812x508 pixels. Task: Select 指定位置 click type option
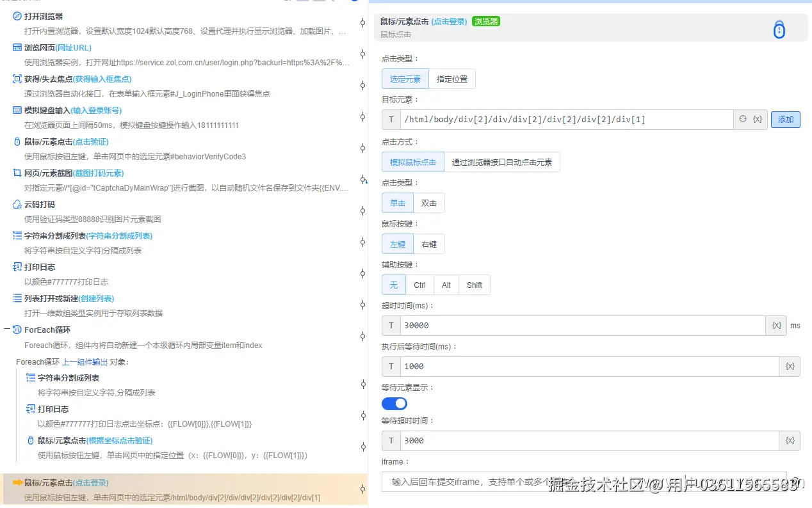[x=452, y=79]
